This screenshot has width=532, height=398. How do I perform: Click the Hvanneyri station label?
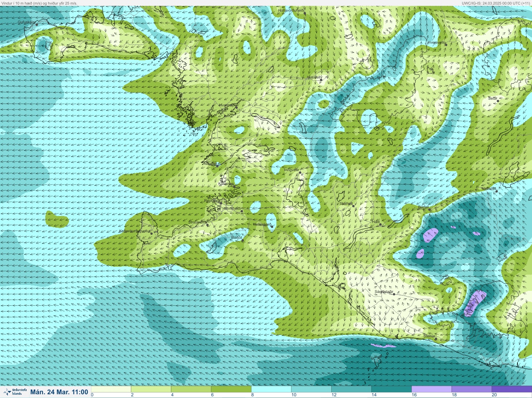coord(227,105)
